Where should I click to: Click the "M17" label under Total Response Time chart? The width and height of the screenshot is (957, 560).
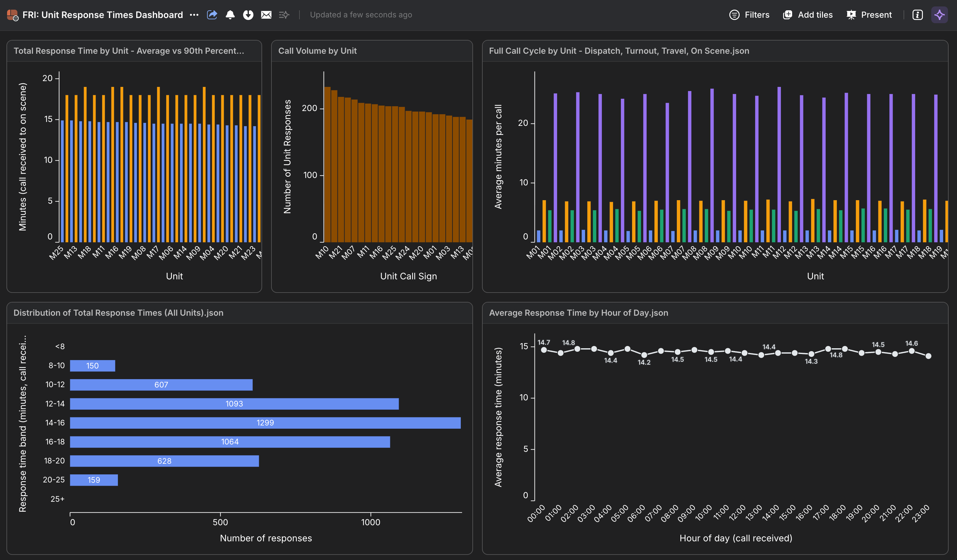[152, 252]
